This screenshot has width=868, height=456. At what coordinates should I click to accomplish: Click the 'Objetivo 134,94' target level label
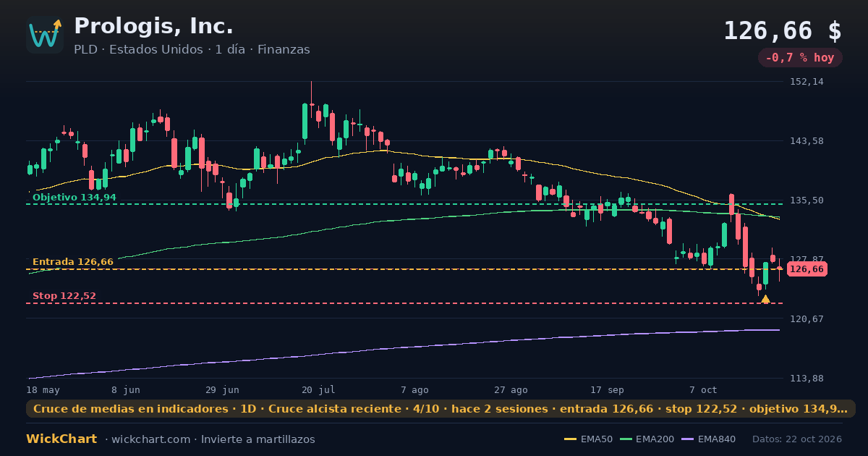(74, 197)
